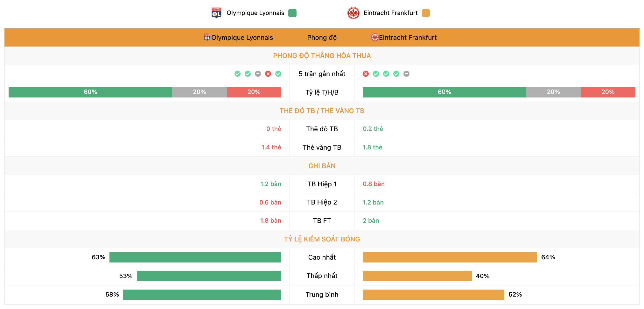644x309 pixels.
Task: Click Frankfurt's 40% lowest possession bar
Action: pyautogui.click(x=417, y=276)
